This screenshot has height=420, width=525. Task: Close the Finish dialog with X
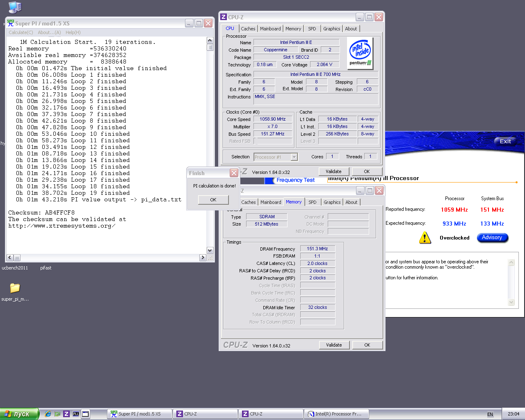234,173
